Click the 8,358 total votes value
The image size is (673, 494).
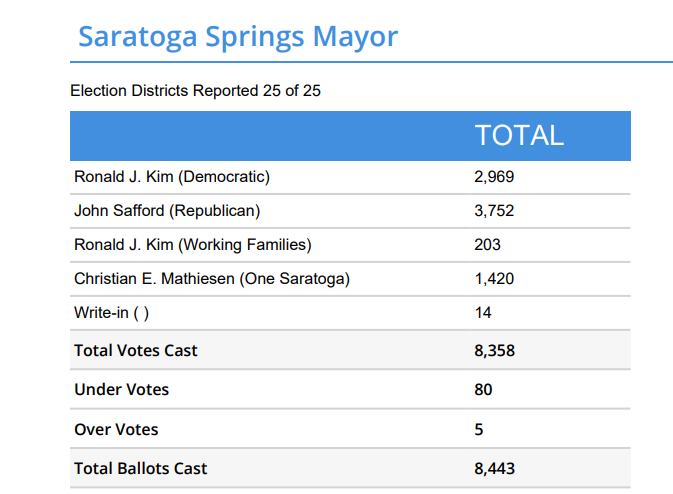tap(494, 350)
